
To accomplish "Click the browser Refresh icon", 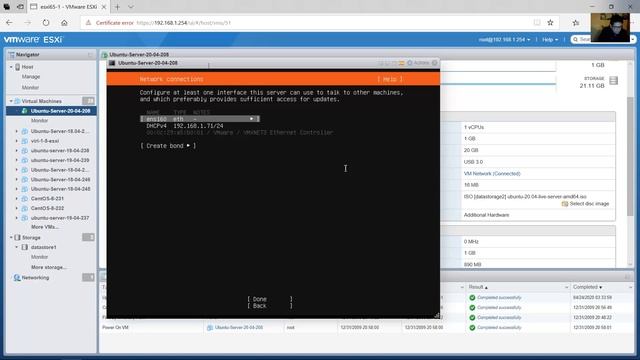I will pos(46,23).
